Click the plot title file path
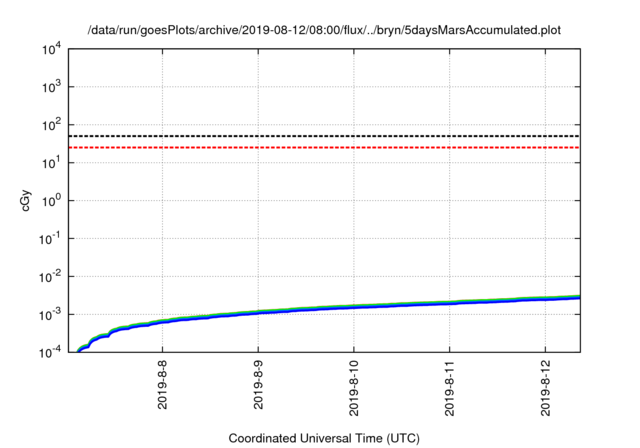This screenshot has height=448, width=640. click(324, 30)
